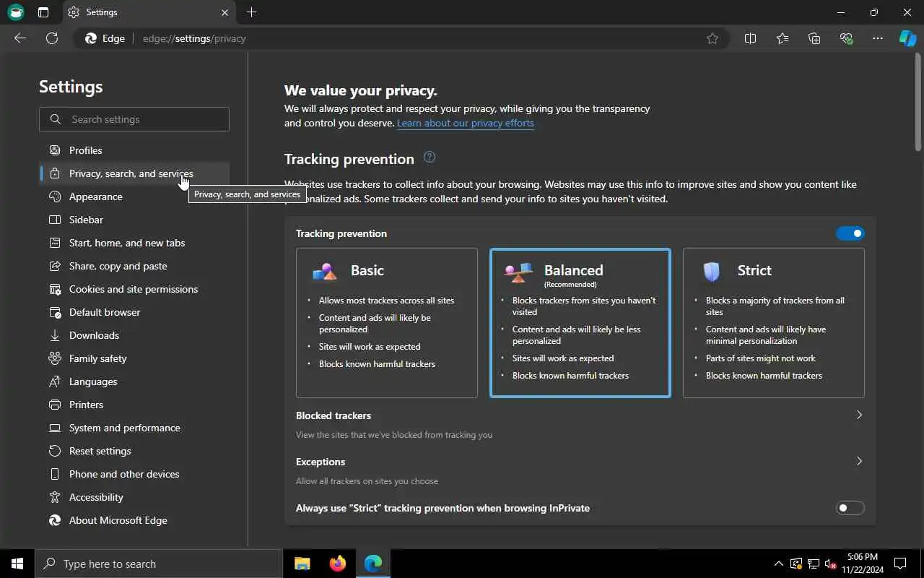The width and height of the screenshot is (924, 578).
Task: Open Start, home, and new tabs
Action: click(134, 243)
